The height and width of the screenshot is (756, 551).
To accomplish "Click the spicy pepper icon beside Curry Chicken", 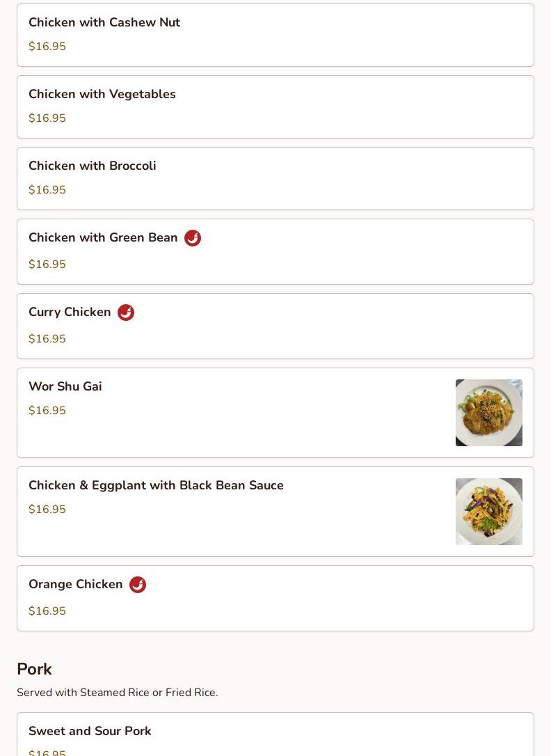I will coord(126,313).
